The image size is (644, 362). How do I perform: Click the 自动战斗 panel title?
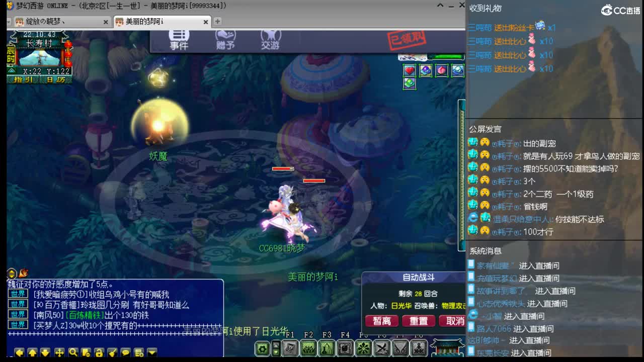click(418, 278)
